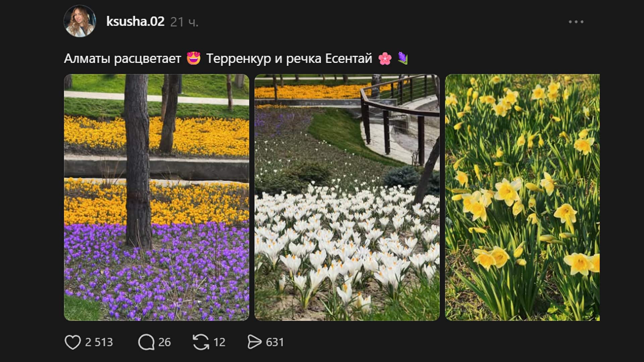Like the post with the heart icon
644x362 pixels.
[x=72, y=342]
